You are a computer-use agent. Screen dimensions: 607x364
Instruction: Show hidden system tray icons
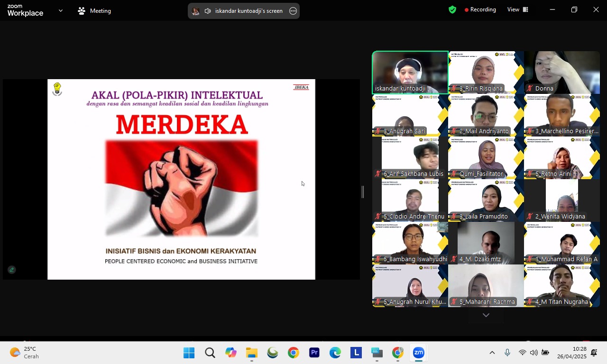click(492, 353)
